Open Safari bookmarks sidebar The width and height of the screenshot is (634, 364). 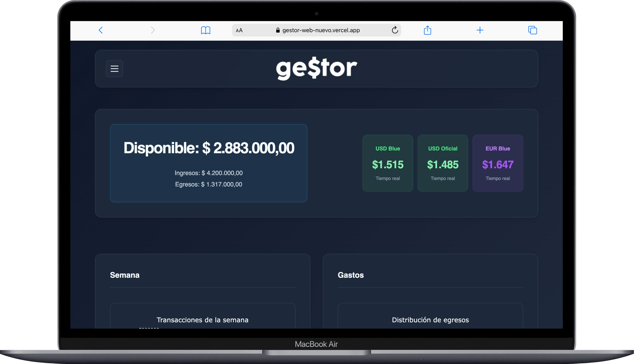[206, 30]
